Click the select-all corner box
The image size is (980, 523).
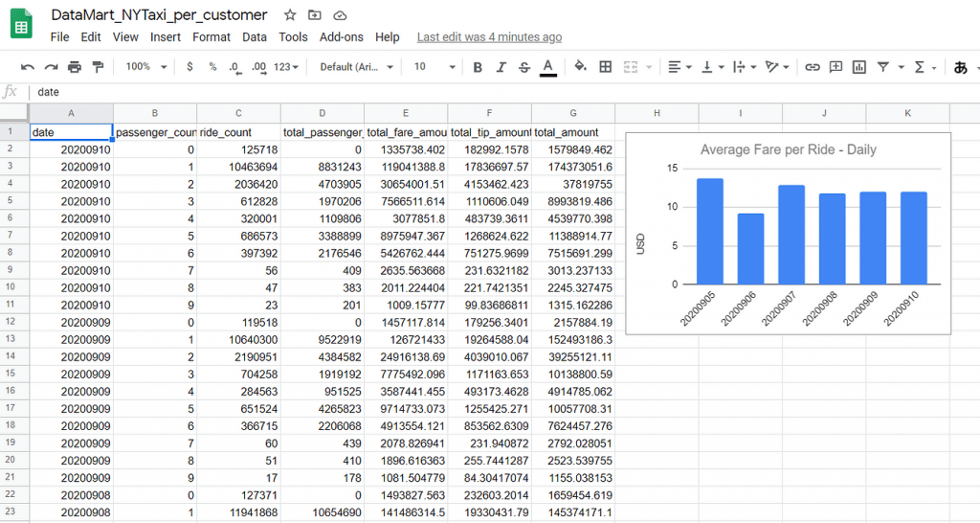[14, 113]
